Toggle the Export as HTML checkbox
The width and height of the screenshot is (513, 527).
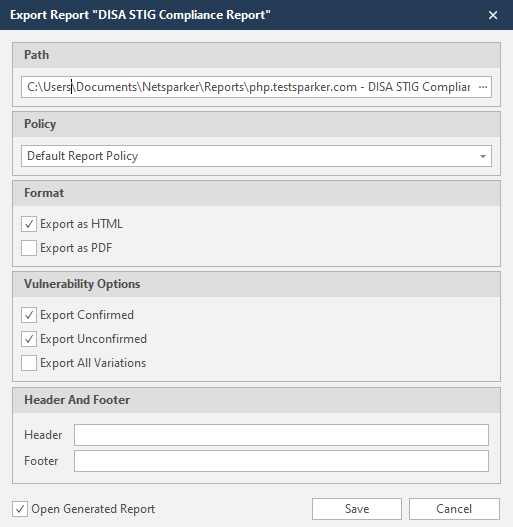click(29, 224)
